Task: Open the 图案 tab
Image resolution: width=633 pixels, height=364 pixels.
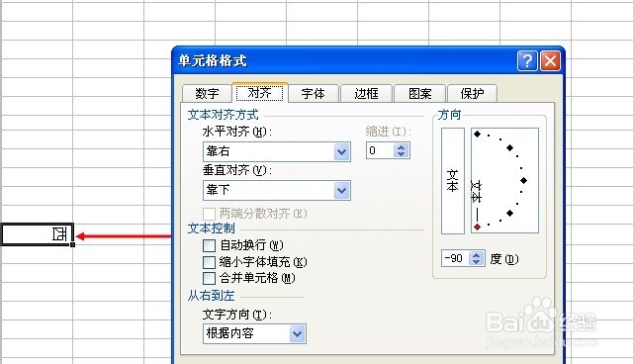Action: (x=419, y=94)
